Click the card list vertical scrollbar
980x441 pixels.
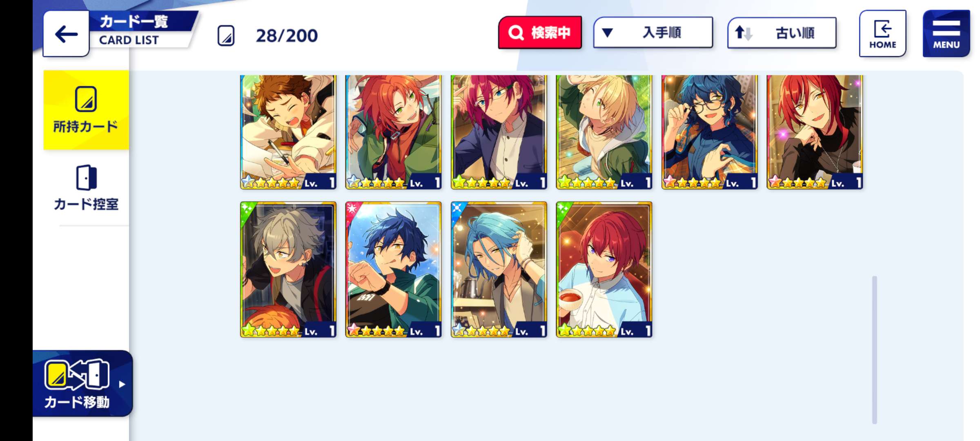(874, 350)
